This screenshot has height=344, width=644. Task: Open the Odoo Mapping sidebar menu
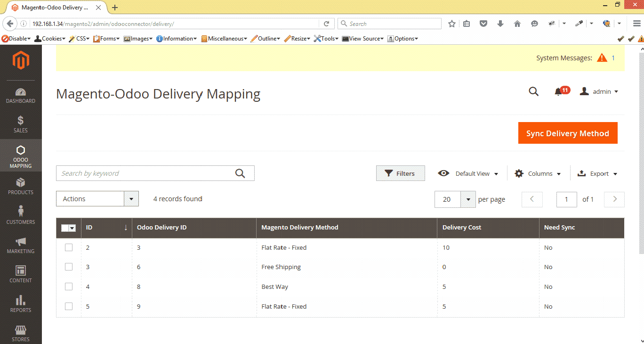tap(21, 156)
